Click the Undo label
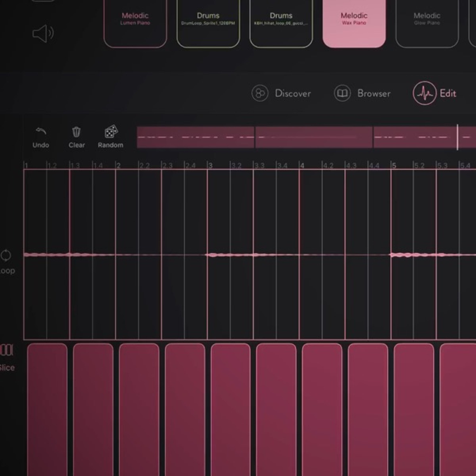The image size is (476, 476). pyautogui.click(x=41, y=145)
